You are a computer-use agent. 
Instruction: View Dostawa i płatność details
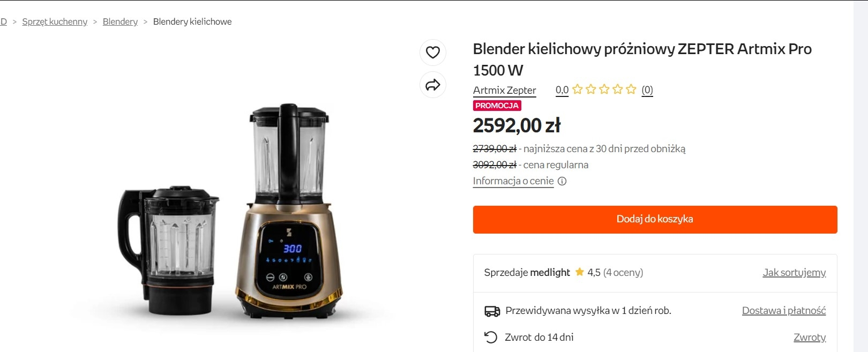click(x=784, y=311)
